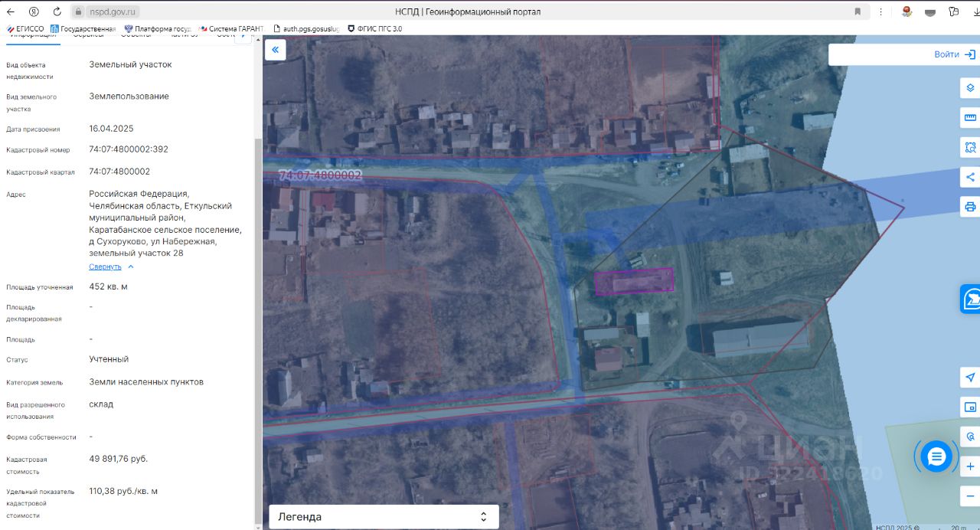Image resolution: width=980 pixels, height=530 pixels.
Task: Click the map target search icon above zoom-in
Action: (970, 437)
